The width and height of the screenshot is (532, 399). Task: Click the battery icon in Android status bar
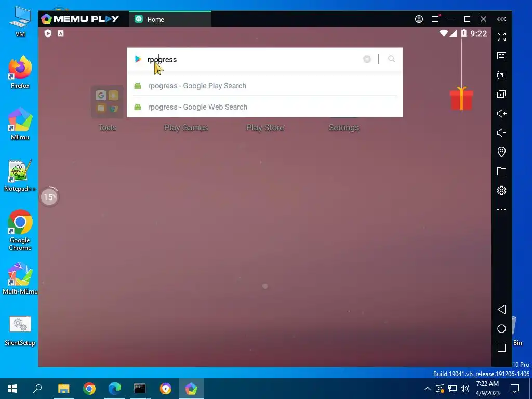click(464, 33)
